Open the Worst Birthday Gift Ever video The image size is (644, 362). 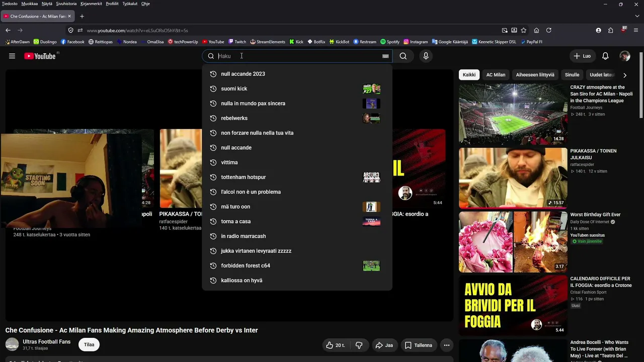[595, 215]
